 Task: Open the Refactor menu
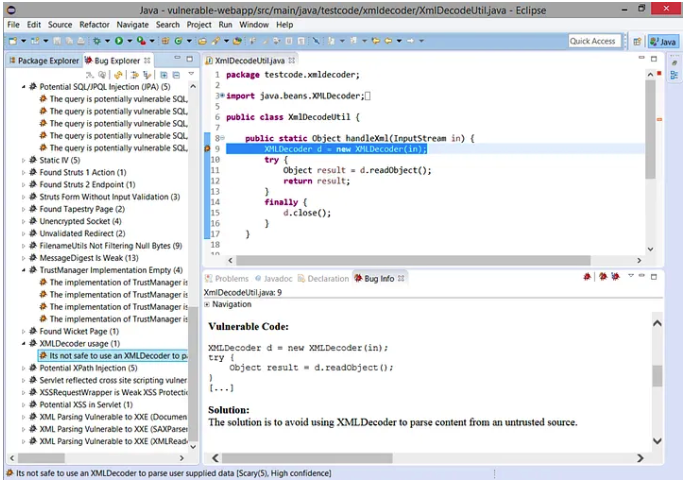[94, 25]
